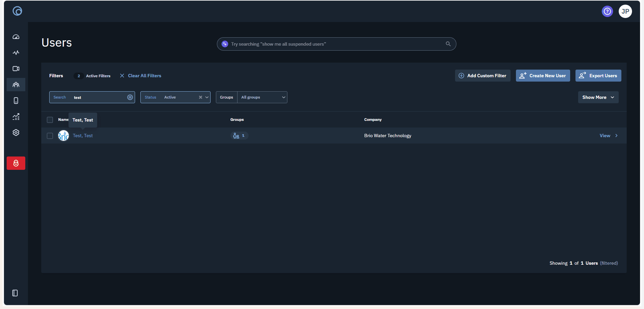Click View link for Test, Test row

tap(609, 136)
